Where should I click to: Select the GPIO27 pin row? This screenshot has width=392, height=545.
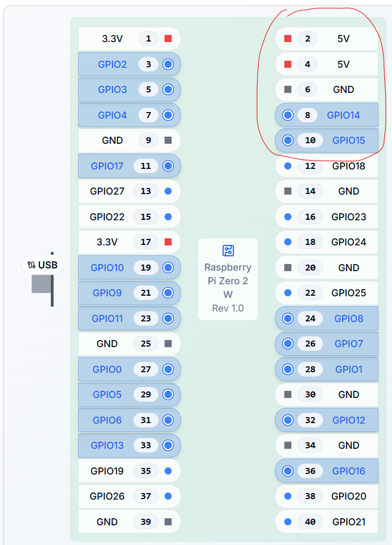tap(129, 191)
